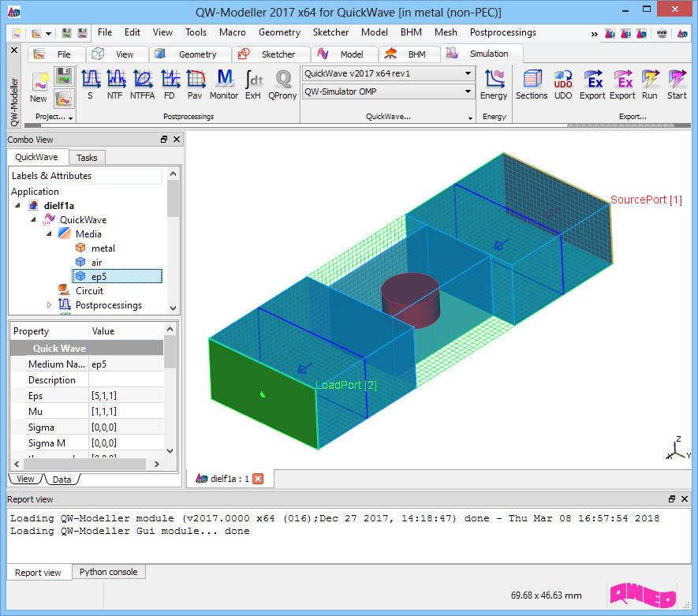Click the Energy icon in ribbon
Viewport: 698px width, 616px height.
tap(494, 82)
